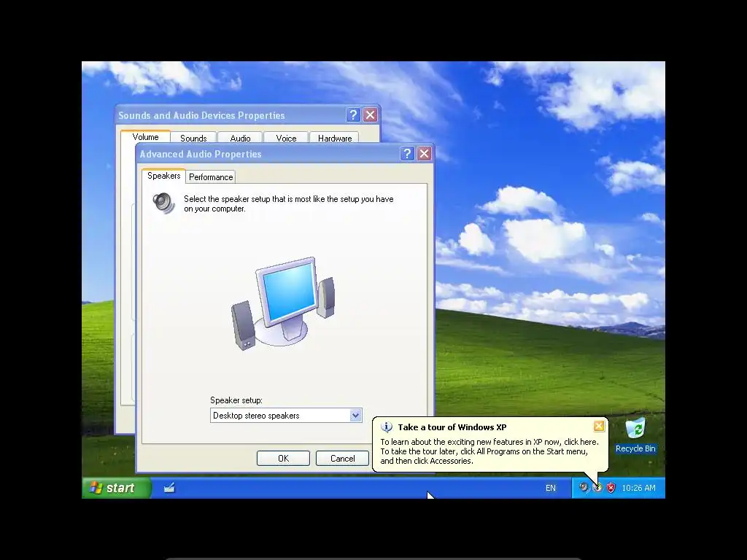Select the Volume tab in Sounds and Audio Devices
Screen dimensions: 747x560
(145, 136)
